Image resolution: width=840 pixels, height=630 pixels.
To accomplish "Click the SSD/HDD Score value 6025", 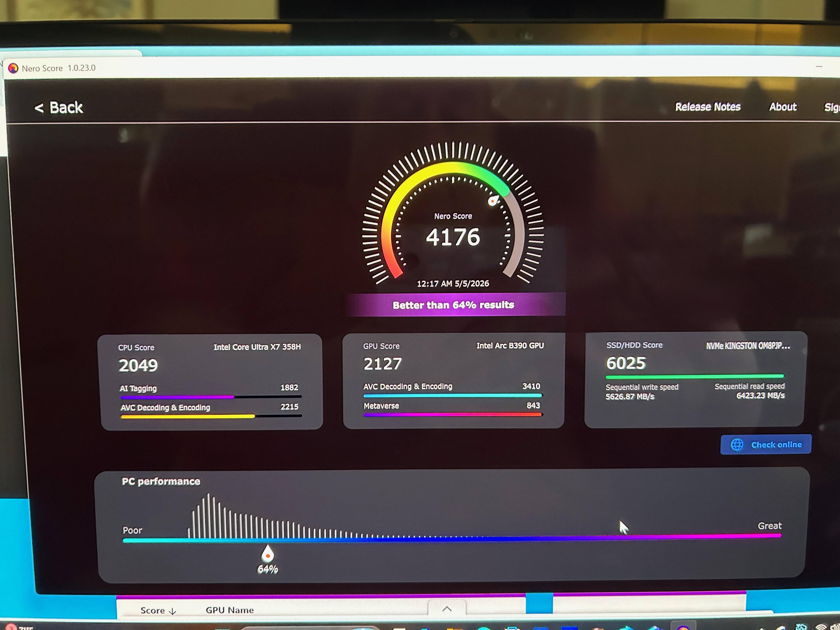I will click(x=626, y=363).
